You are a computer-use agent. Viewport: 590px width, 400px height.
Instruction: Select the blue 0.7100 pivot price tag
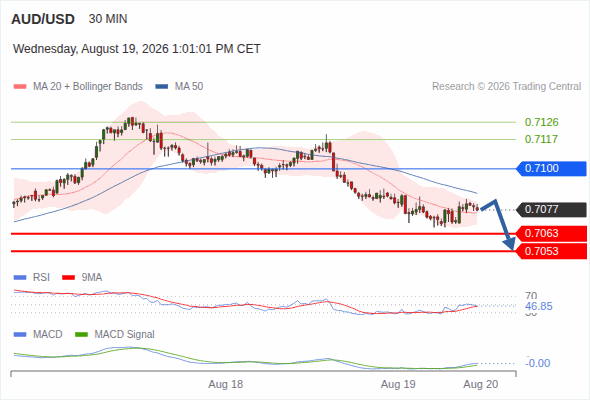click(551, 169)
